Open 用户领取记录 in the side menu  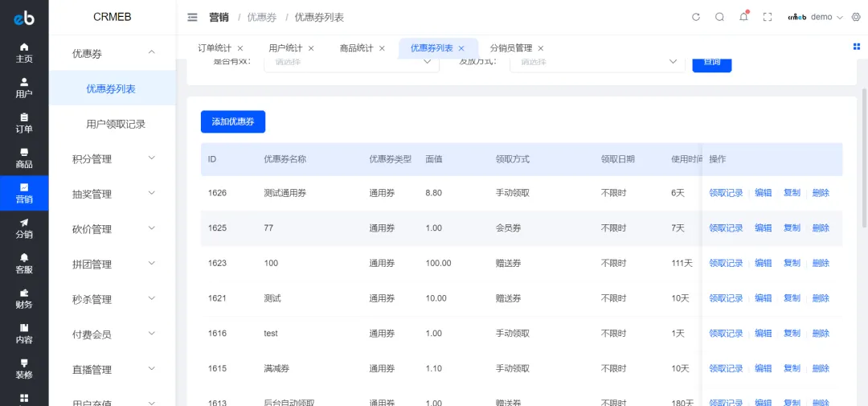pyautogui.click(x=116, y=125)
